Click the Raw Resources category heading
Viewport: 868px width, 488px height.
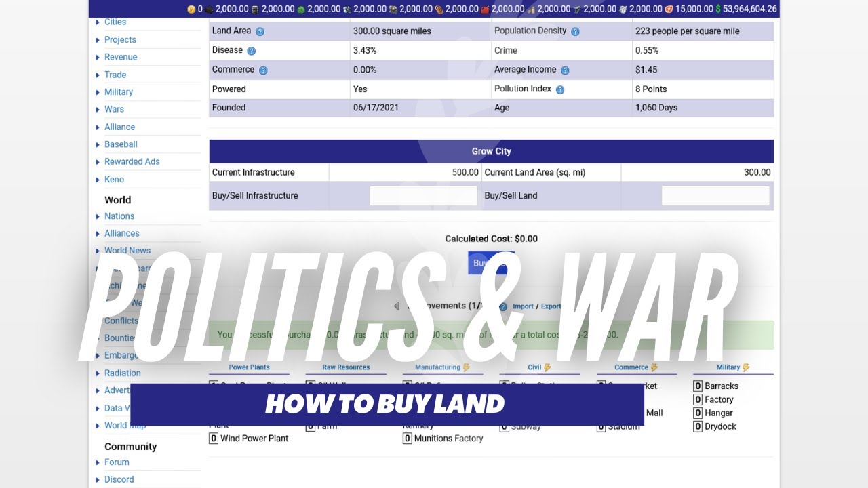click(346, 367)
